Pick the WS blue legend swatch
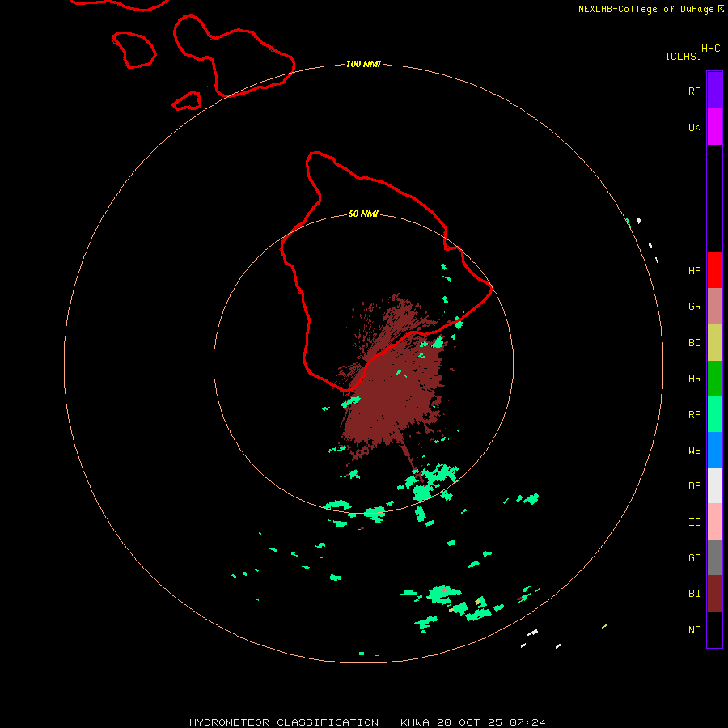728x728 pixels. pos(714,450)
